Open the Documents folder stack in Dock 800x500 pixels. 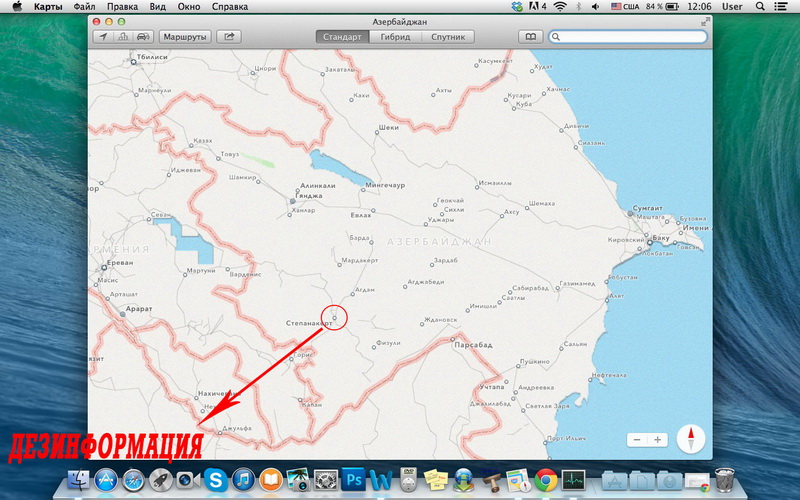642,481
